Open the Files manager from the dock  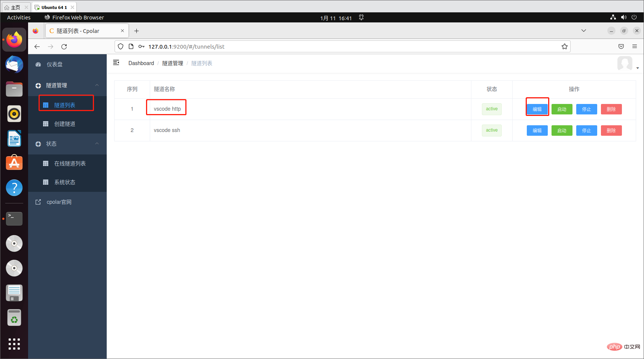pos(14,89)
